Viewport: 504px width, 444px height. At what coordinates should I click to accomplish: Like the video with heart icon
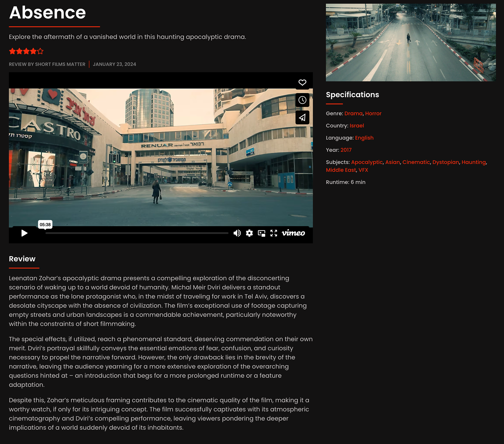[x=302, y=82]
